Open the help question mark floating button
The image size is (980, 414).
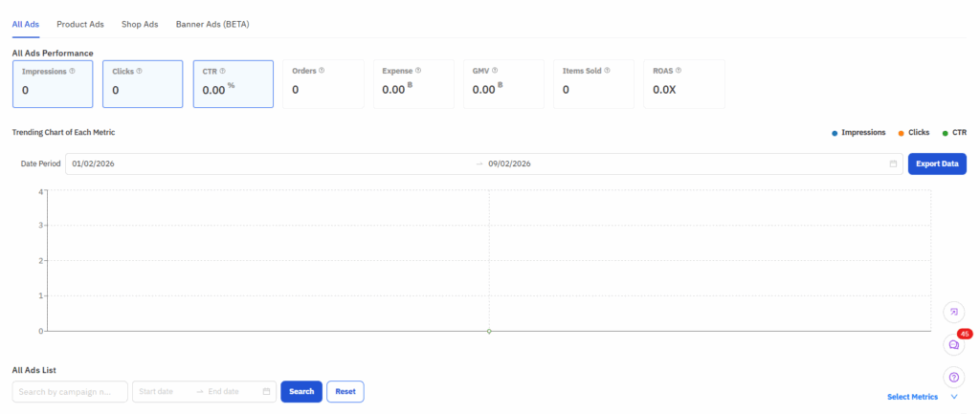click(953, 377)
